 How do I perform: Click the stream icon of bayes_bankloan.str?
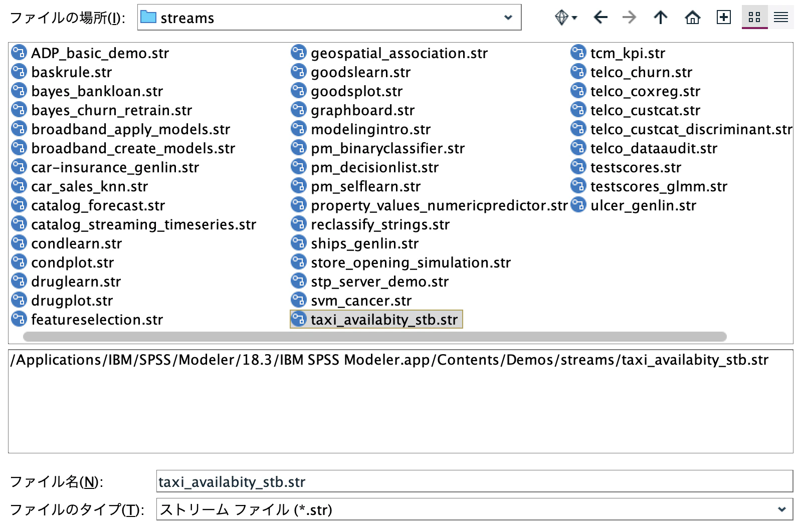19,91
